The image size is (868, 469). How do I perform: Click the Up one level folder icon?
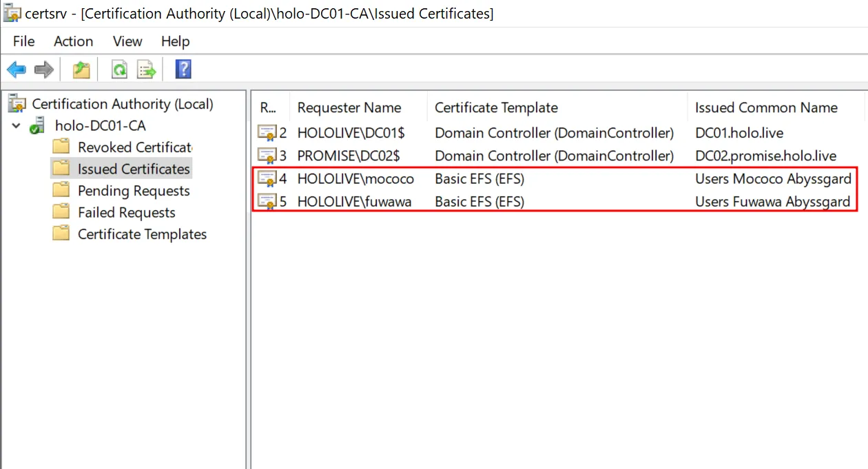tap(82, 69)
